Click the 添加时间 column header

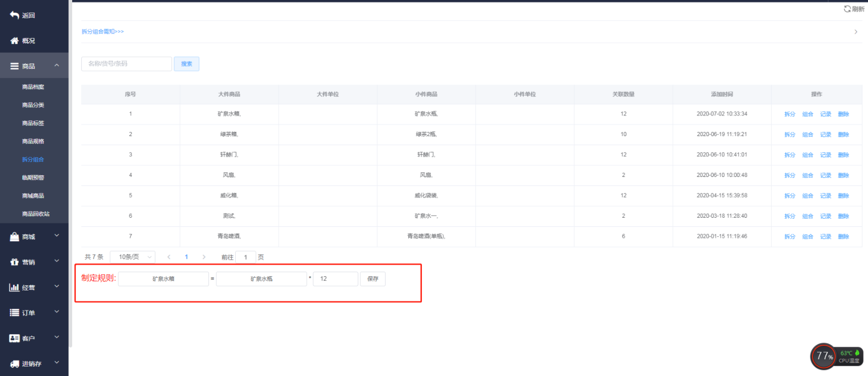coord(722,94)
